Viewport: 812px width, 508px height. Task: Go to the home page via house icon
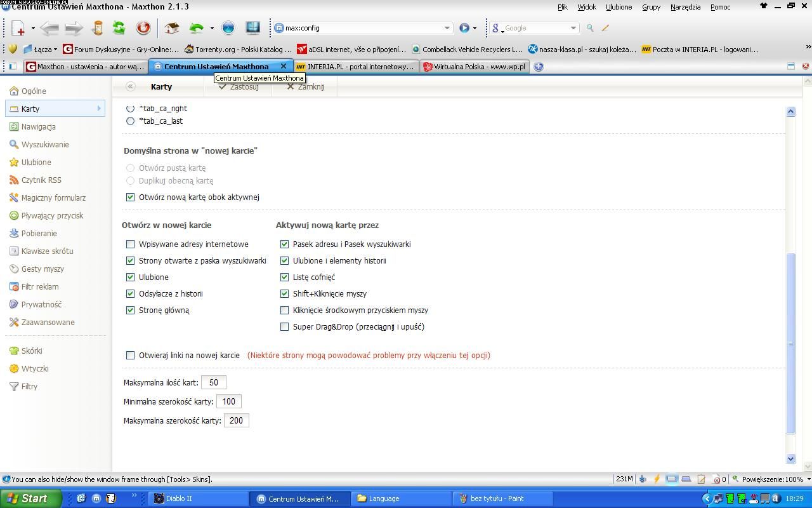pos(171,28)
